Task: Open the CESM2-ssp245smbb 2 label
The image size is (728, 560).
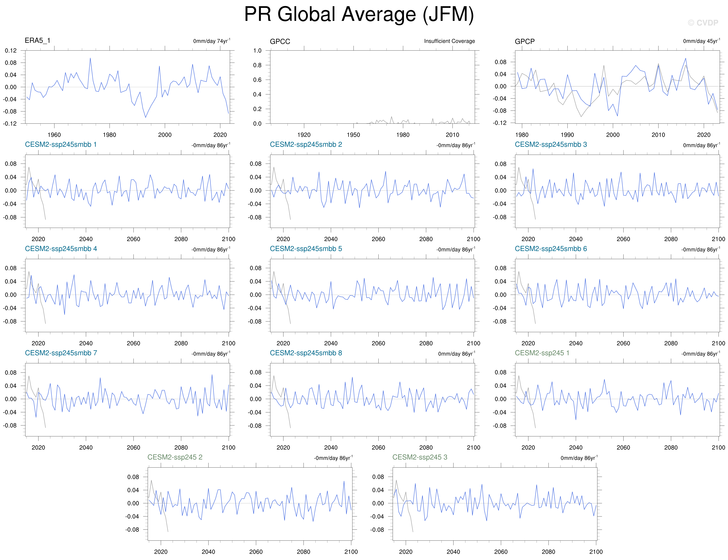Action: coord(306,145)
